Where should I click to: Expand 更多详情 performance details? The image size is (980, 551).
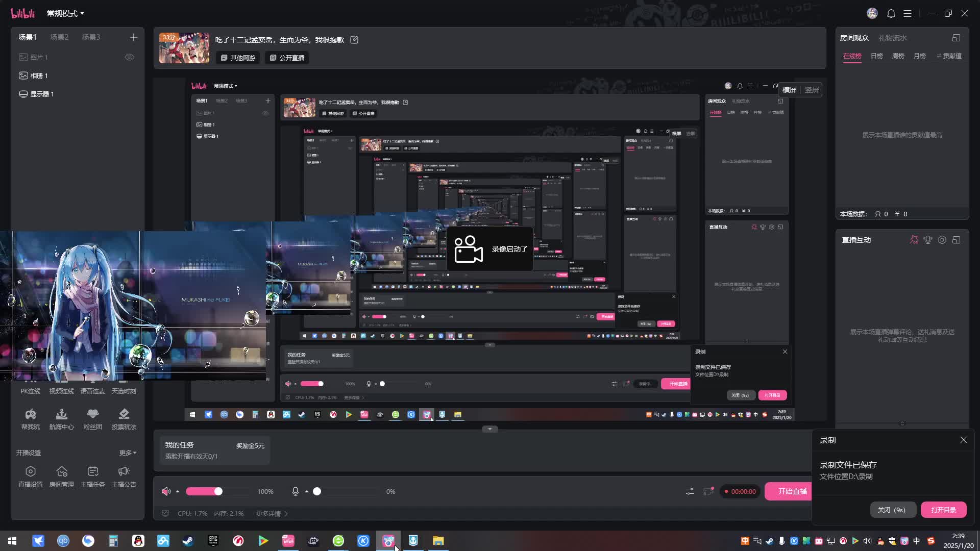coord(272,513)
